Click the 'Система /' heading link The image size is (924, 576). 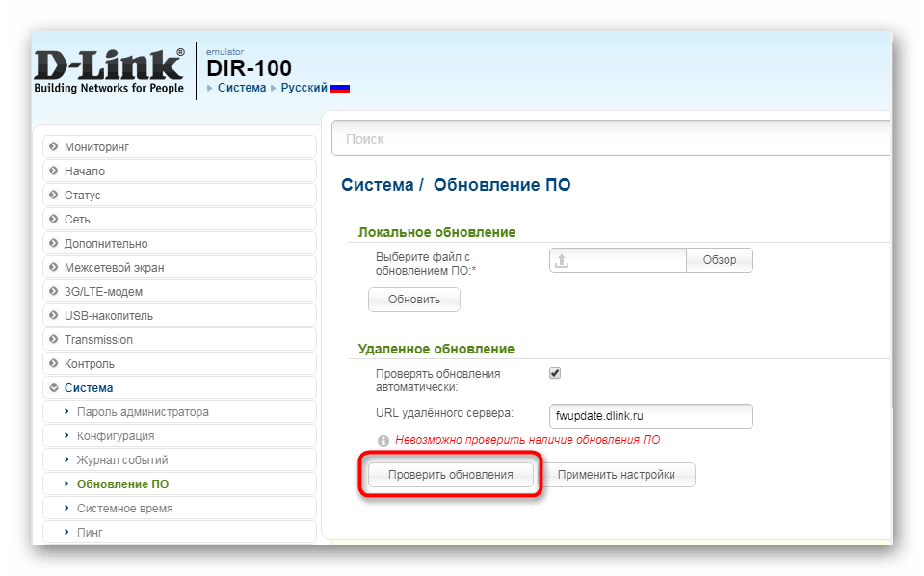pos(383,185)
